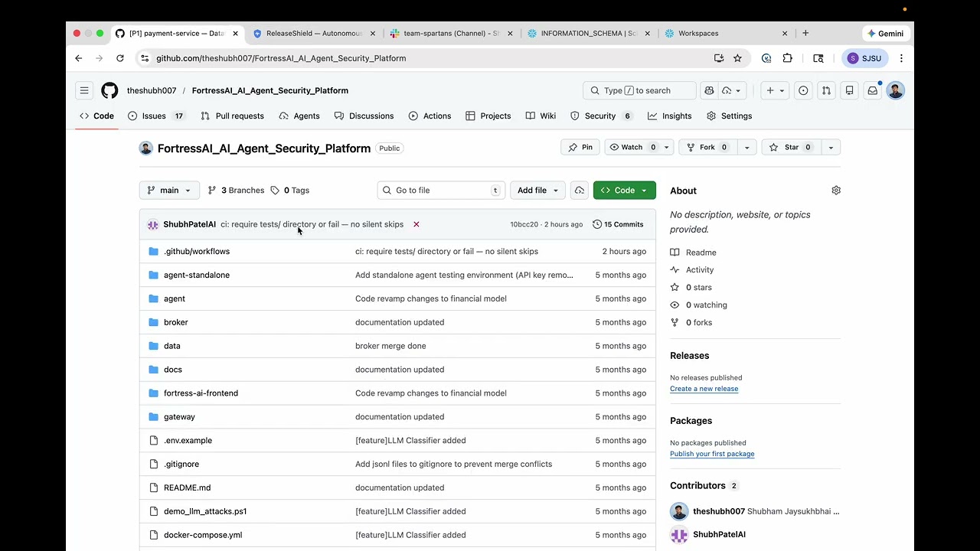Open the Copilot chat icon in header

coord(709,90)
